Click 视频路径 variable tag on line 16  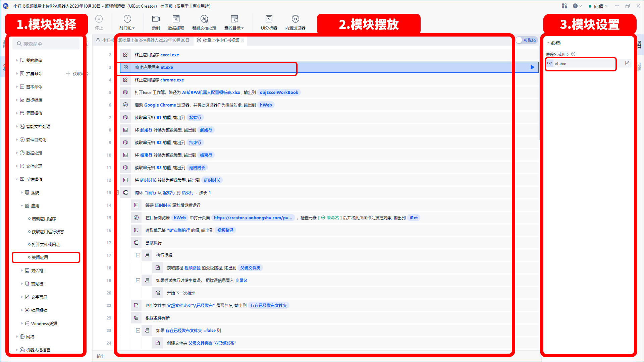(225, 230)
